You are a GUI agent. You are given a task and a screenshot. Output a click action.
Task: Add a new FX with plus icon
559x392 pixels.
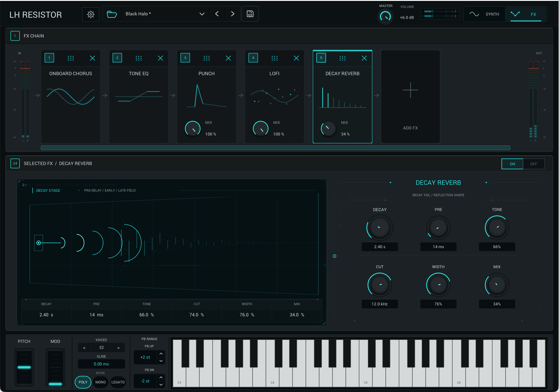pos(410,90)
